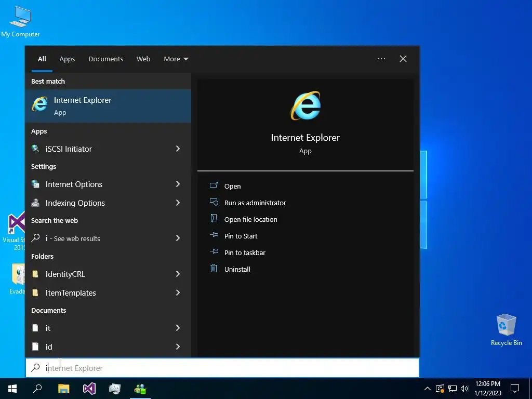Expand Indexing Options result arrow
532x399 pixels.
178,203
